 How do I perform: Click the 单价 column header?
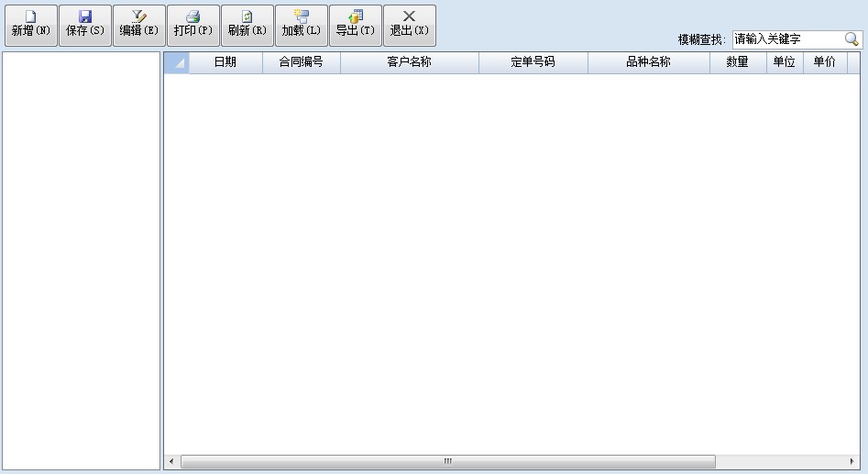[824, 62]
